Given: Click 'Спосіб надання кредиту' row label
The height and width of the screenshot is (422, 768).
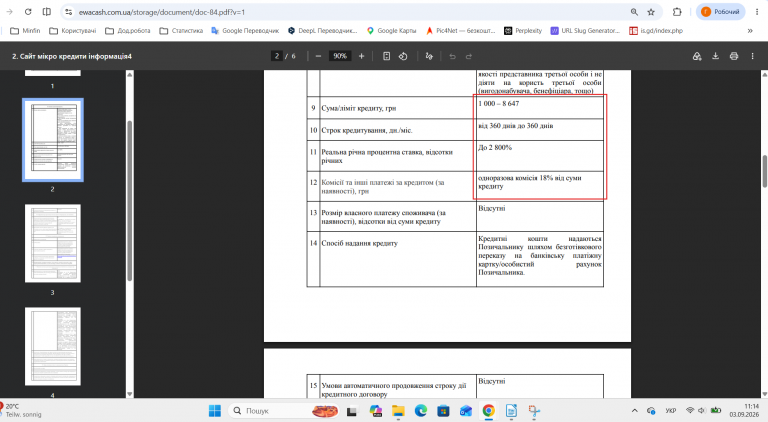Looking at the screenshot, I should [360, 243].
